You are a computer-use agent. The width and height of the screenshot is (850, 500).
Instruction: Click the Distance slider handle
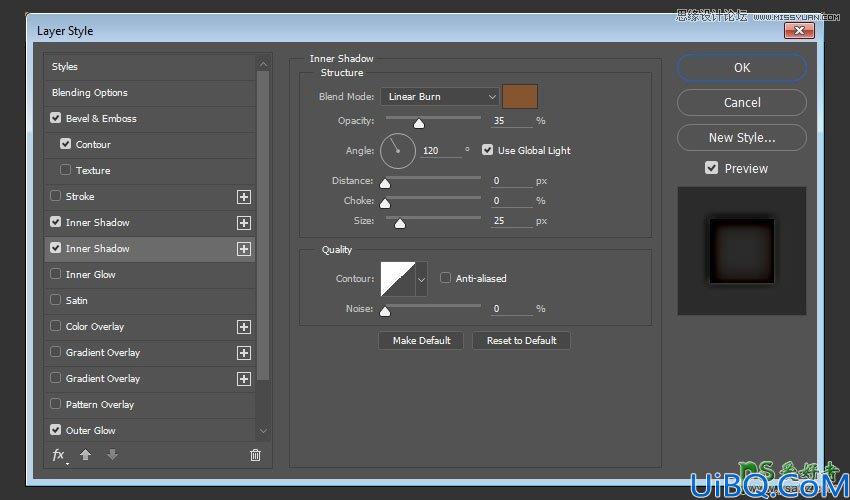(385, 183)
